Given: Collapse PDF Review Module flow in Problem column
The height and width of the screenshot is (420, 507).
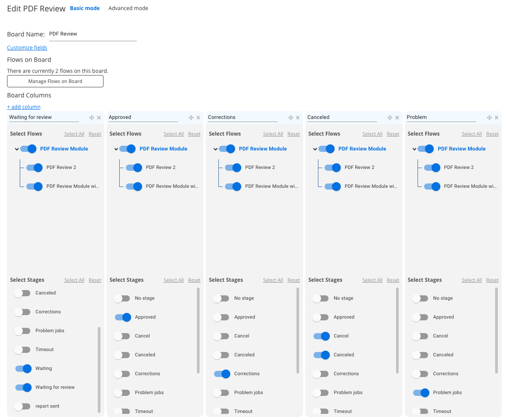Looking at the screenshot, I should (414, 149).
